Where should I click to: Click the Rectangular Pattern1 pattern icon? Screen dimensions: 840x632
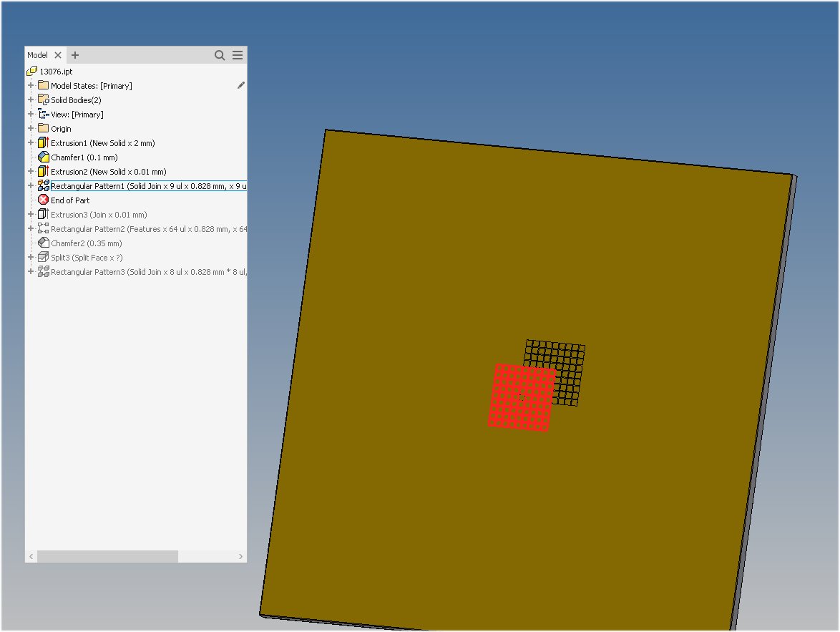click(x=42, y=185)
